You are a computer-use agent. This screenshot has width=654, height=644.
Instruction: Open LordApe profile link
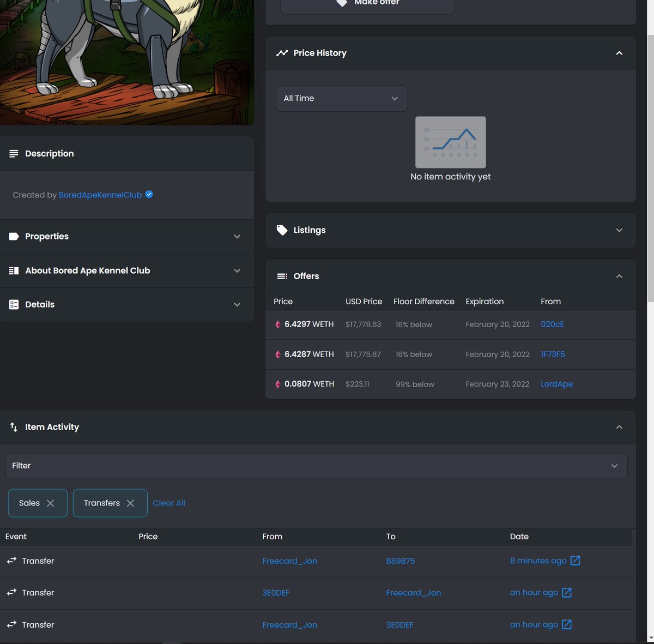(x=556, y=384)
